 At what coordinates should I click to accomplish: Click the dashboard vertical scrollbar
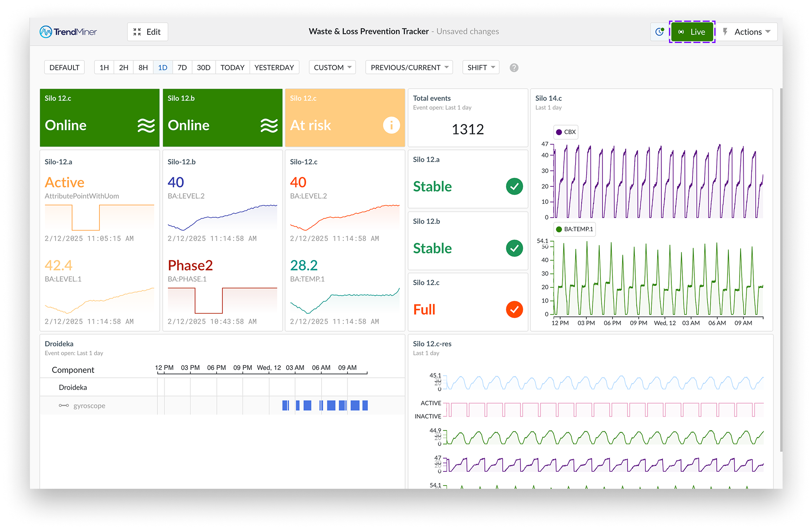pos(781,270)
